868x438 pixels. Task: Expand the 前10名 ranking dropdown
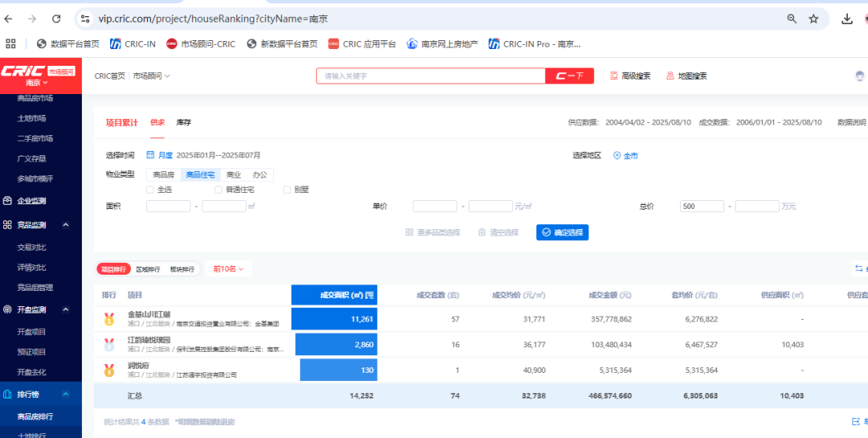coord(228,268)
